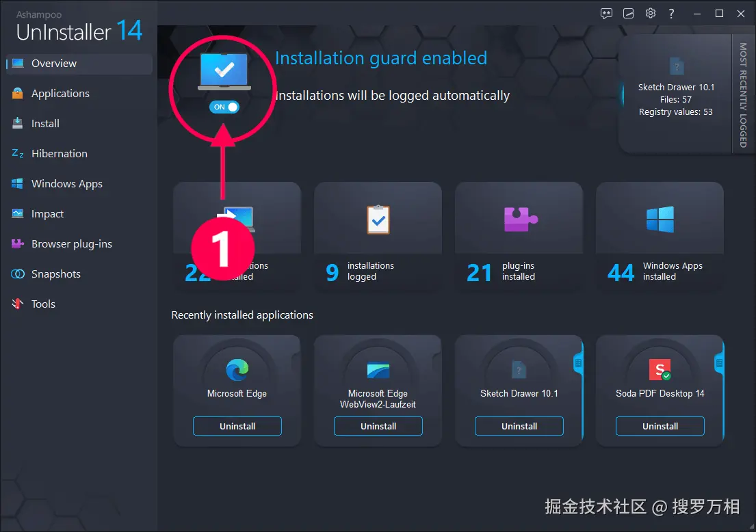Click the log tag on Soda PDF card
This screenshot has width=756, height=532.
point(719,363)
